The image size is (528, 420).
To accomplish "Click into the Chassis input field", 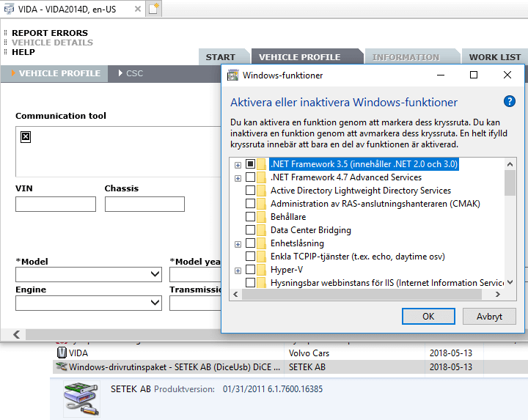I will coord(144,204).
